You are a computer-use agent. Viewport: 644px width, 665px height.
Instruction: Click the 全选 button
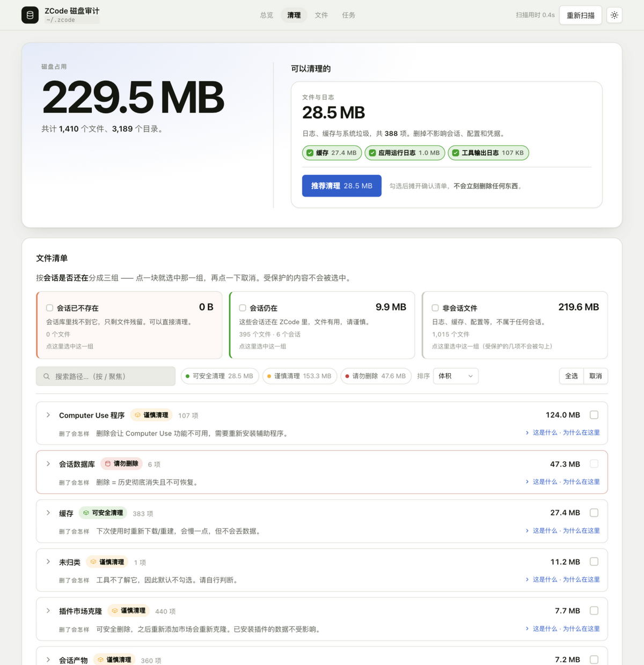(x=572, y=376)
